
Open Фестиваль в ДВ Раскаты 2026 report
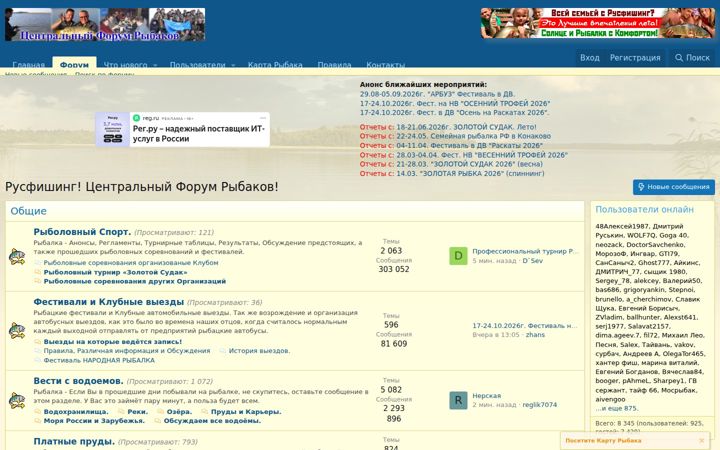tap(469, 146)
